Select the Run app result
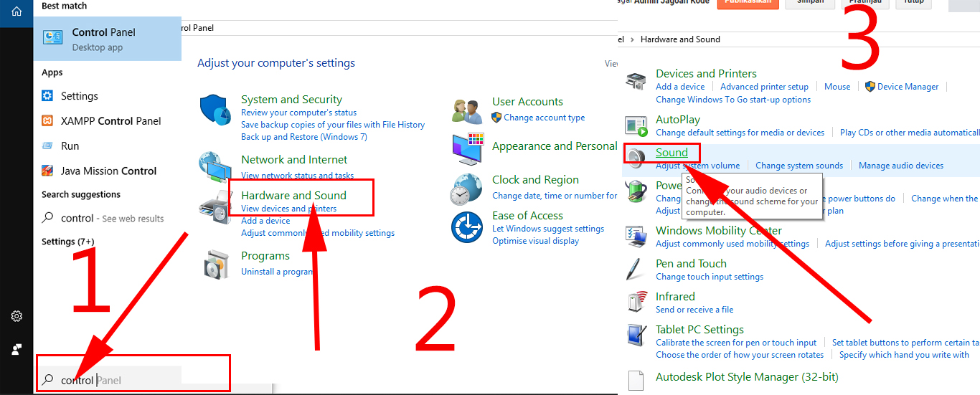This screenshot has width=980, height=395. point(107,146)
